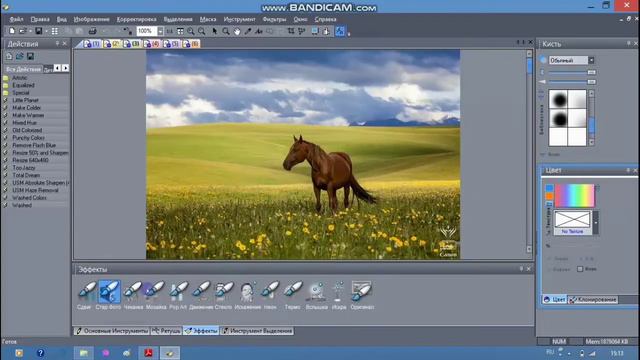The width and height of the screenshot is (640, 360).
Task: Click the Zoom In magnifier toolbar icon
Action: (x=191, y=31)
